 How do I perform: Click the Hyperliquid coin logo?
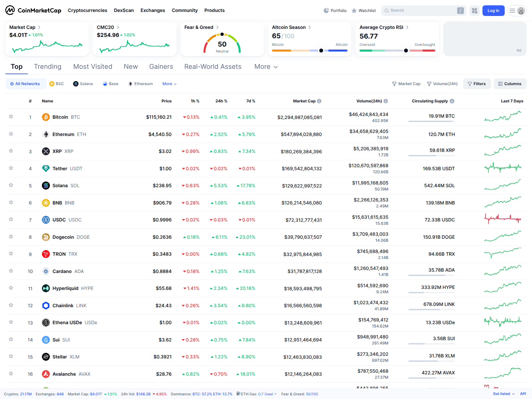[x=46, y=288]
